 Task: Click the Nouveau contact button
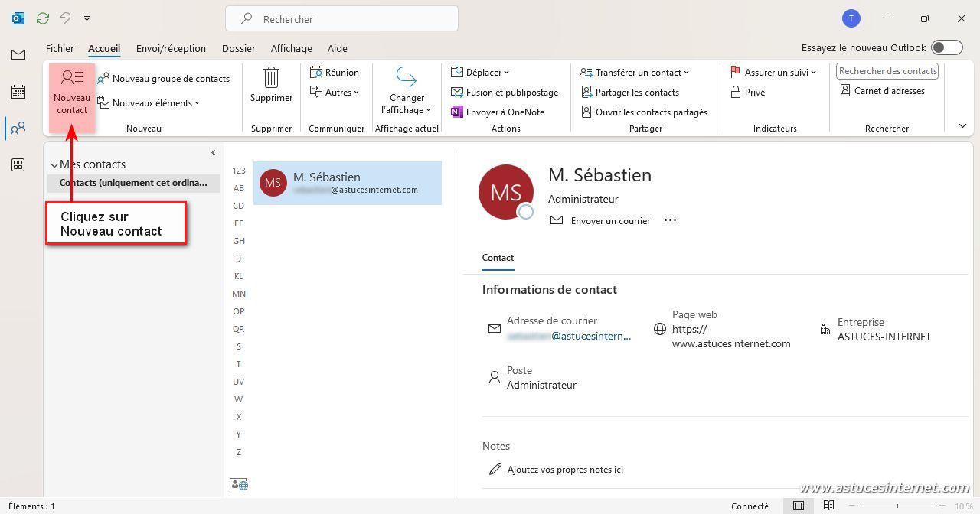[72, 92]
